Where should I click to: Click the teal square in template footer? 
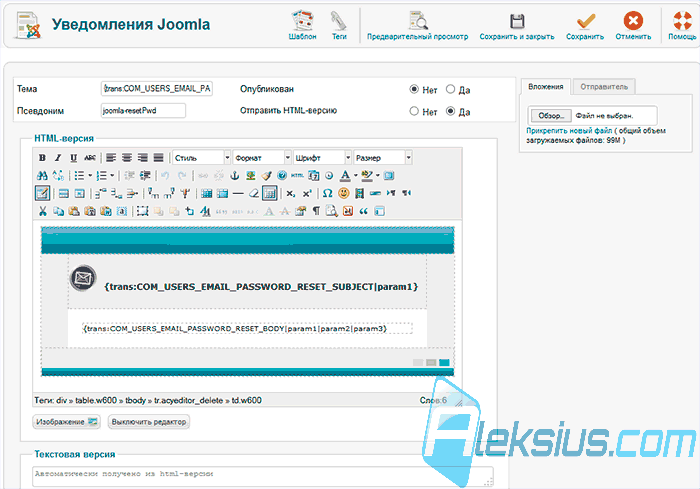(x=444, y=362)
